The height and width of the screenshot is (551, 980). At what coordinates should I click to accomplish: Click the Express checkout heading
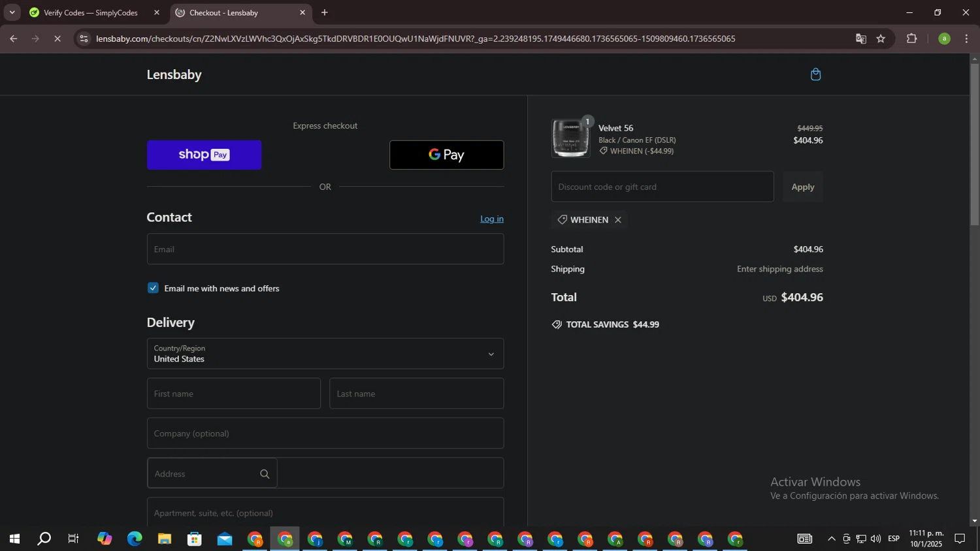[325, 126]
